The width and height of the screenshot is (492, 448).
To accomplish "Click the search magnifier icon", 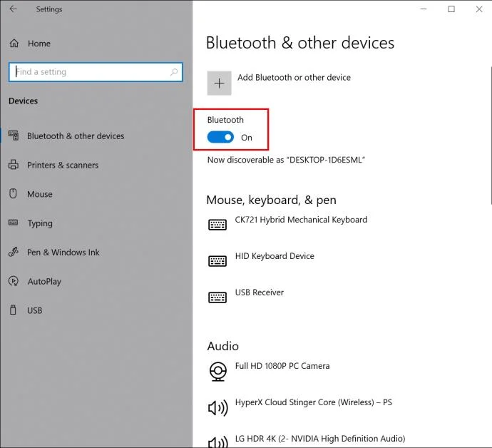I will pos(174,72).
